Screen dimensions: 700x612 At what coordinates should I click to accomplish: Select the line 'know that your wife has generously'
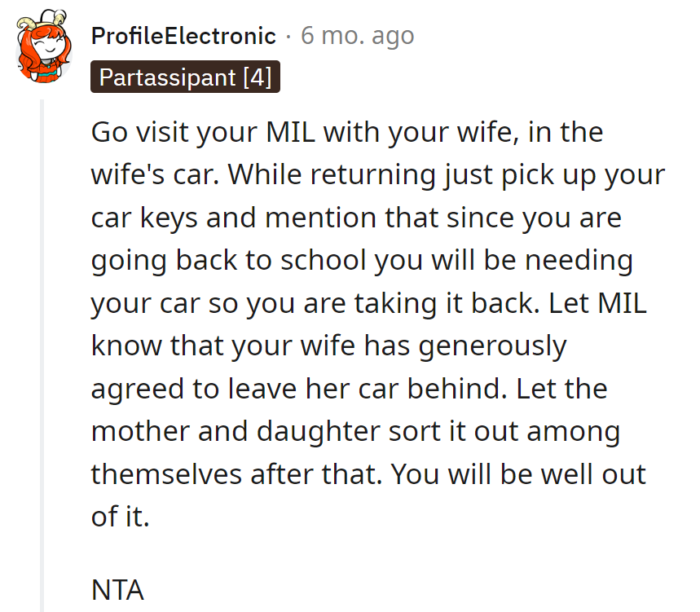[329, 346]
